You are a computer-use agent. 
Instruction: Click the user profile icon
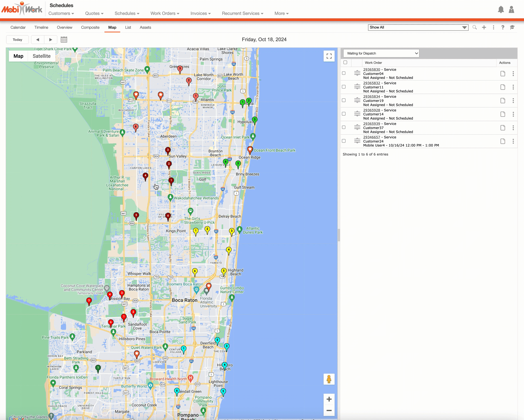[511, 10]
